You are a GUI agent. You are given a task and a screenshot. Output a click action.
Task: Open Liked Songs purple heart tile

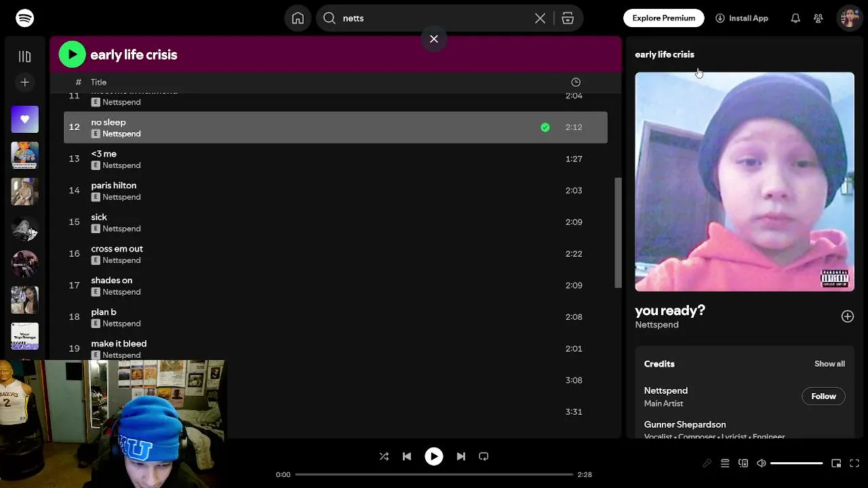point(24,119)
